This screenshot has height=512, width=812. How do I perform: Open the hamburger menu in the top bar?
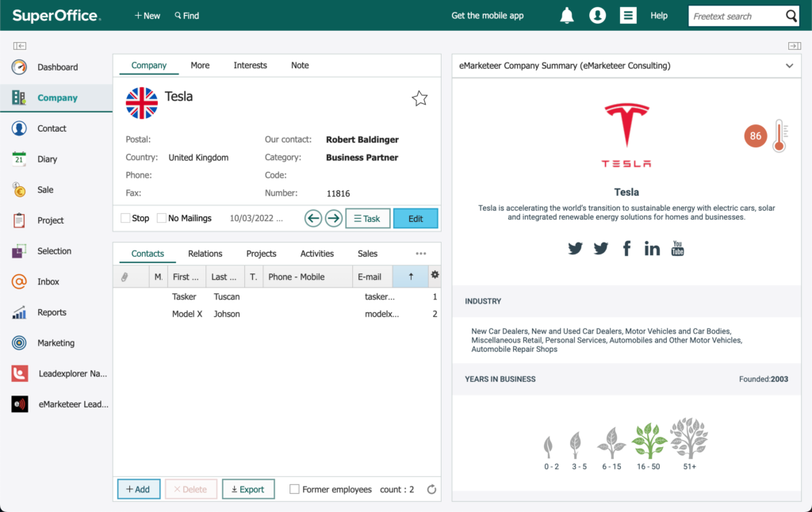628,16
